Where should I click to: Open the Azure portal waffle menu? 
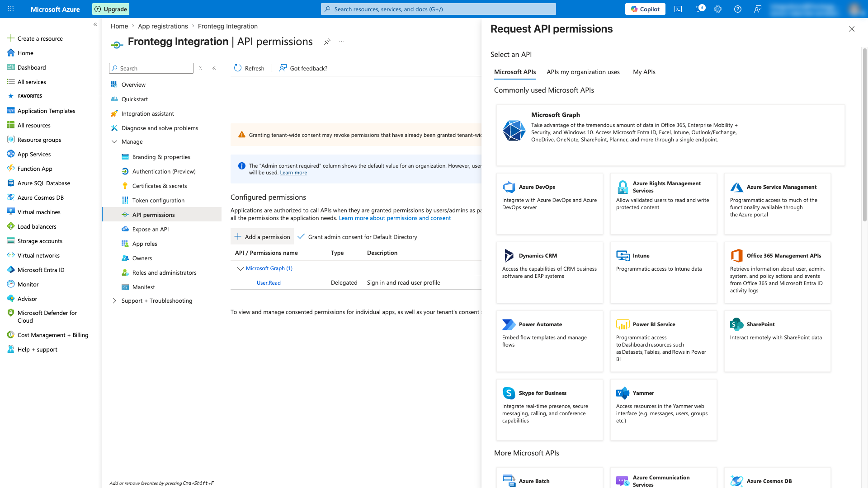(11, 9)
